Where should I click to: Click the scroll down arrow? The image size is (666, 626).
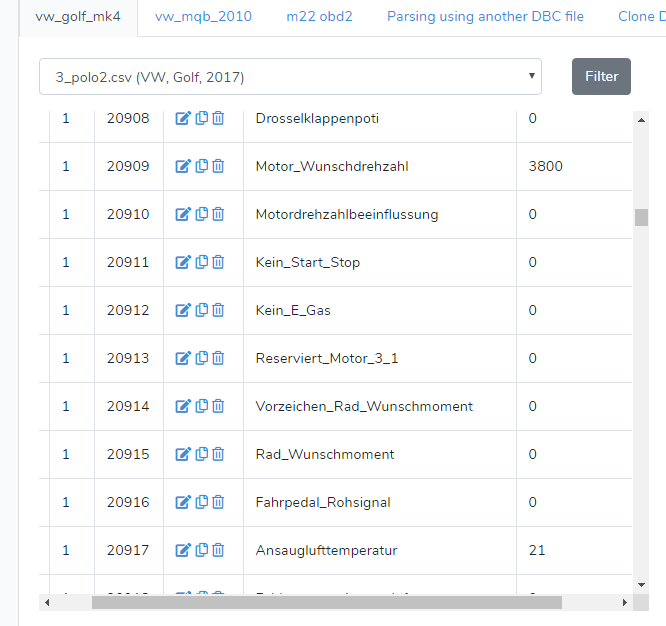pyautogui.click(x=641, y=584)
